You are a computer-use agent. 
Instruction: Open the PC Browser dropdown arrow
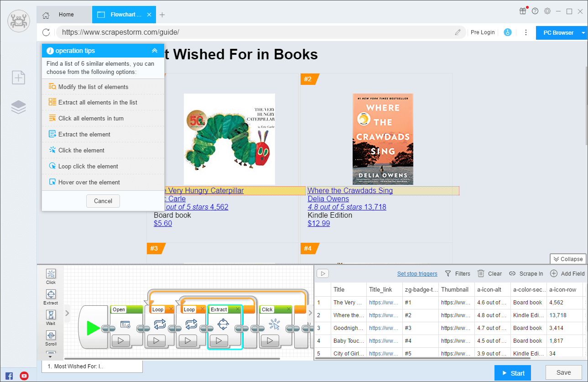click(583, 33)
